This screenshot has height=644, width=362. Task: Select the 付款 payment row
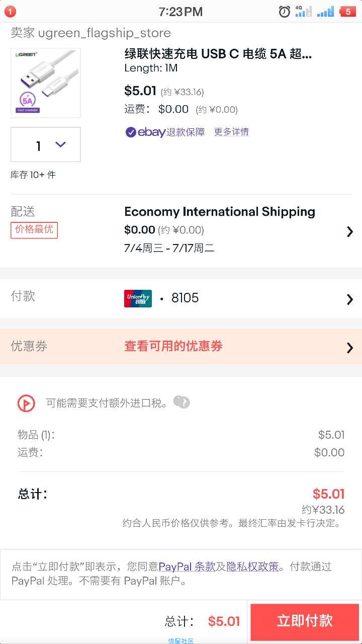[x=181, y=298]
